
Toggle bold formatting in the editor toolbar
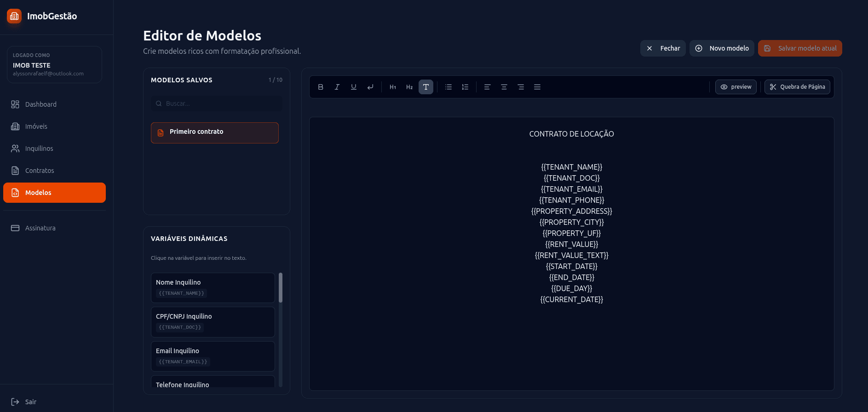point(321,87)
